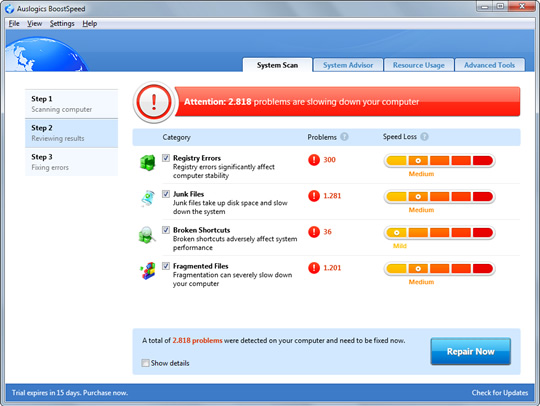
Task: Switch to the Resource Usage tab
Action: coord(418,65)
